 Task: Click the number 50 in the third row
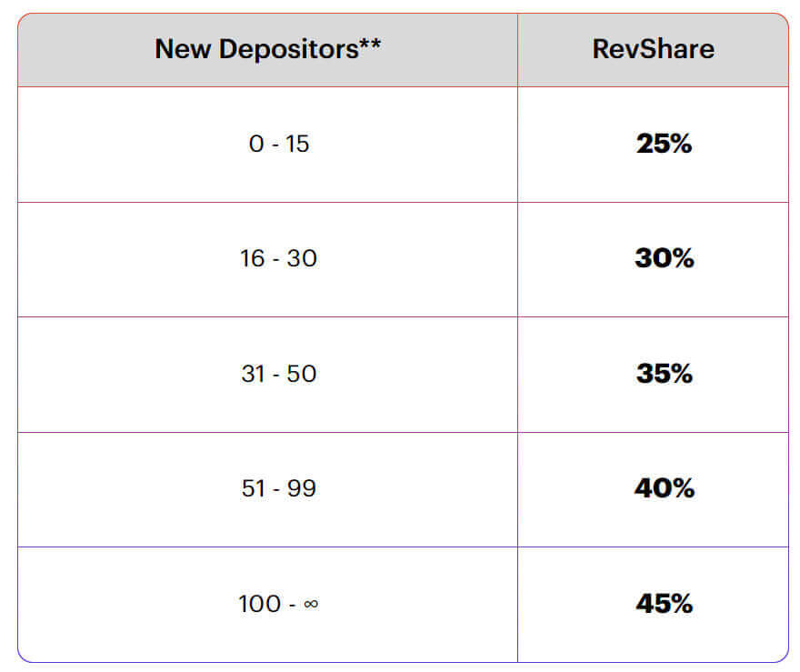(x=302, y=374)
